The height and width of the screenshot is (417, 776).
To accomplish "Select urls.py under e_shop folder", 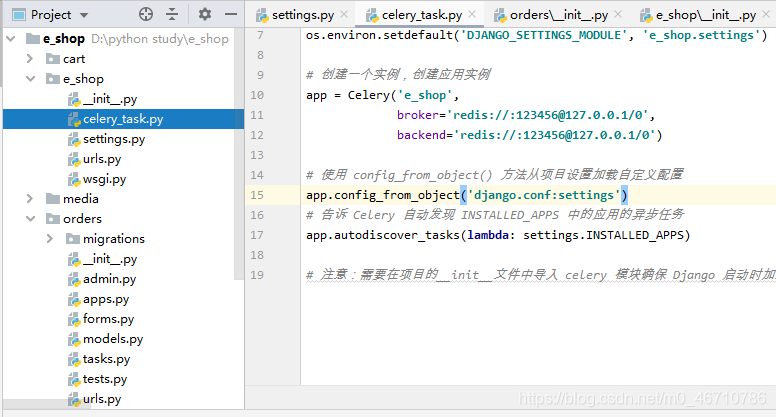I will [102, 159].
